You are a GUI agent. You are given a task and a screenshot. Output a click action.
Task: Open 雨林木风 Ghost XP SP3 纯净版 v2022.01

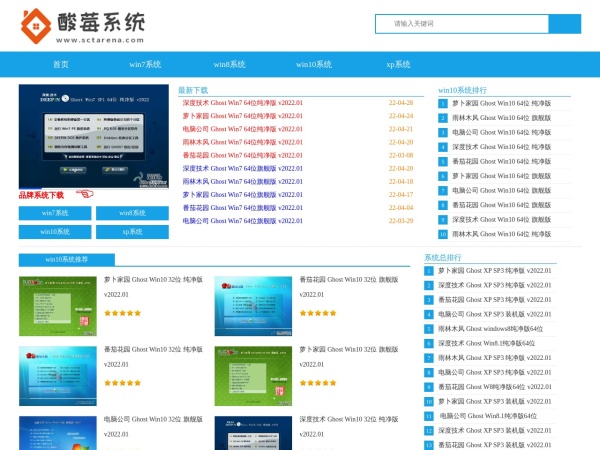495,358
